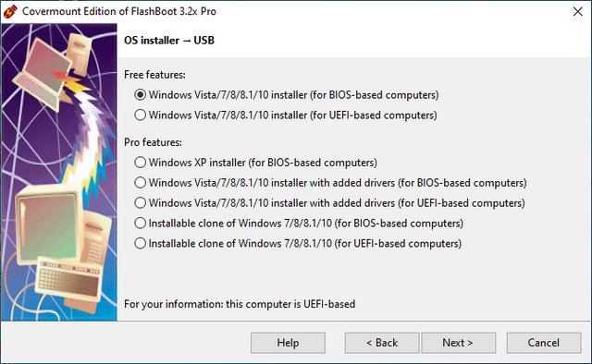Click the 'OS installer → USB' heading
The width and height of the screenshot is (592, 364).
[169, 41]
